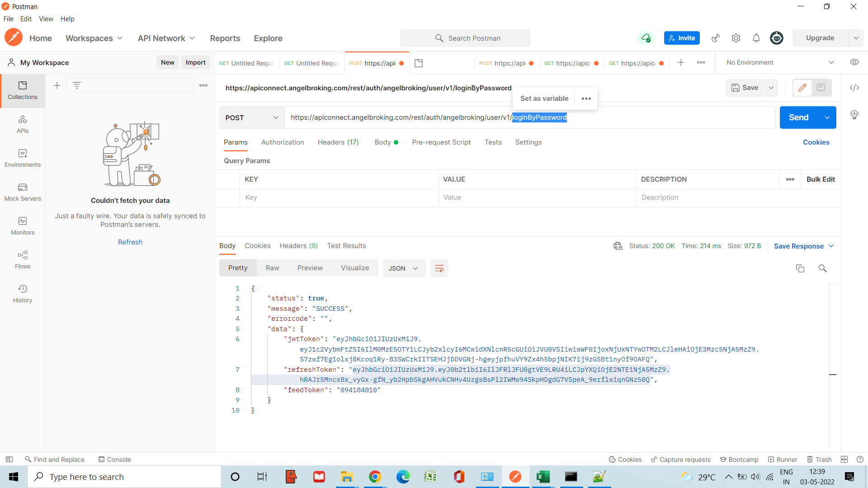Switch to the Headers (17) request tab
868x488 pixels.
pyautogui.click(x=338, y=142)
